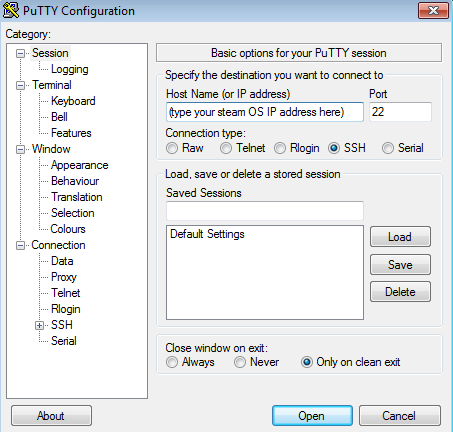Viewport: 453px width, 432px height.
Task: Collapse the Terminal category
Action: [21, 85]
